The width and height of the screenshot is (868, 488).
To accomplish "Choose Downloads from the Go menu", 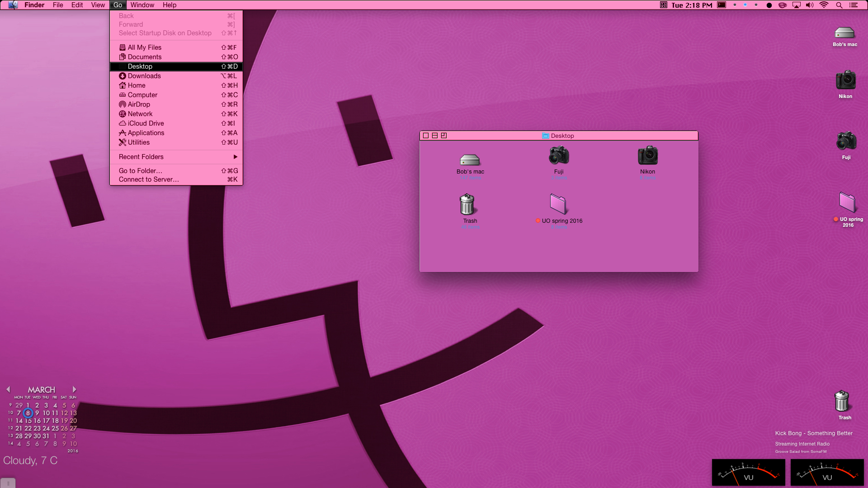I will [x=176, y=76].
